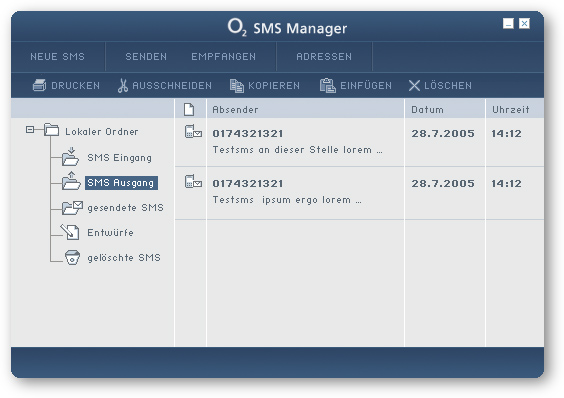Image resolution: width=564 pixels, height=398 pixels.
Task: Click the SMS Eingang inbox folder icon
Action: pos(70,157)
